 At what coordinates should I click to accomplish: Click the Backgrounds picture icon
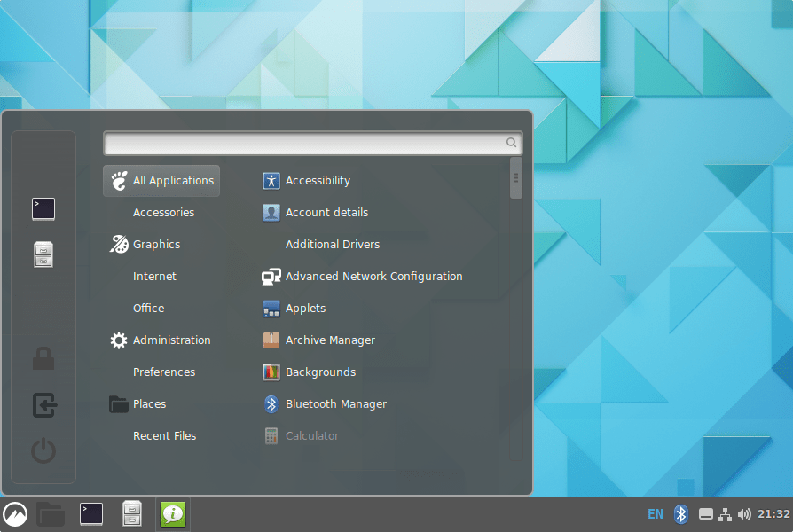pos(271,372)
